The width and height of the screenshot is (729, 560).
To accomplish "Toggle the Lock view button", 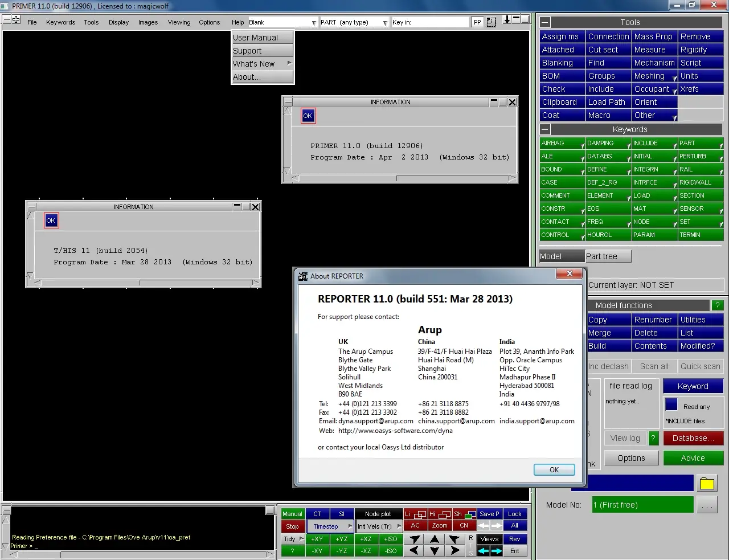I will pos(514,514).
